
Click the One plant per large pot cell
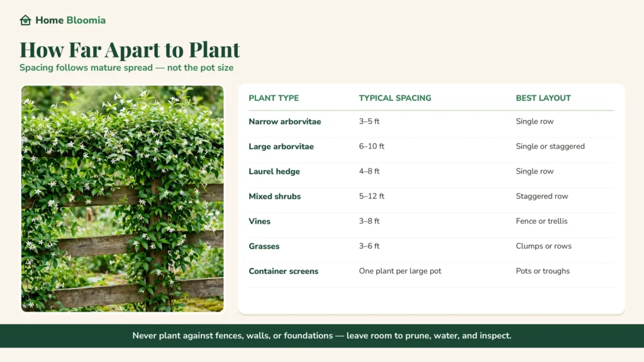[x=400, y=271]
